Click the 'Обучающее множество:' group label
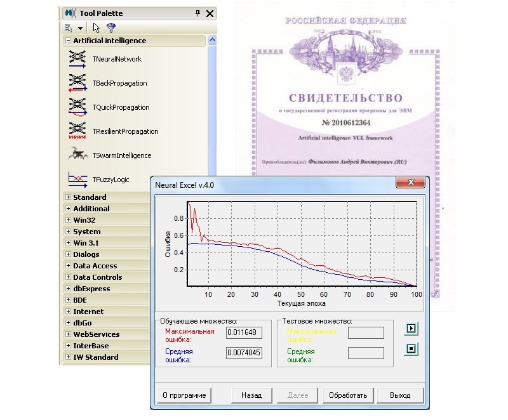The image size is (508, 420). click(199, 321)
